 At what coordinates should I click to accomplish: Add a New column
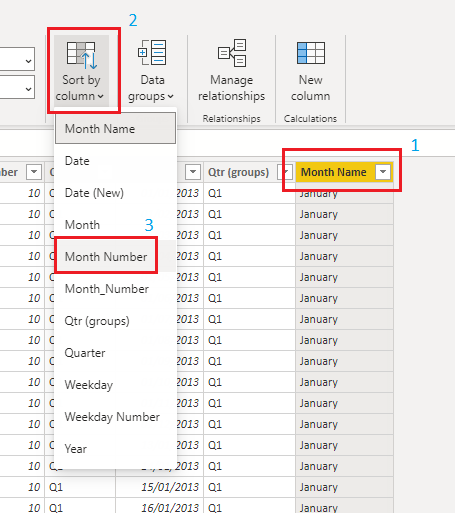pos(310,71)
